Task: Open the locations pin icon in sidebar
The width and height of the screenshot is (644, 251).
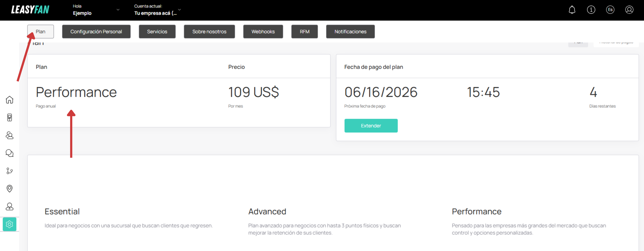Action: (10, 189)
